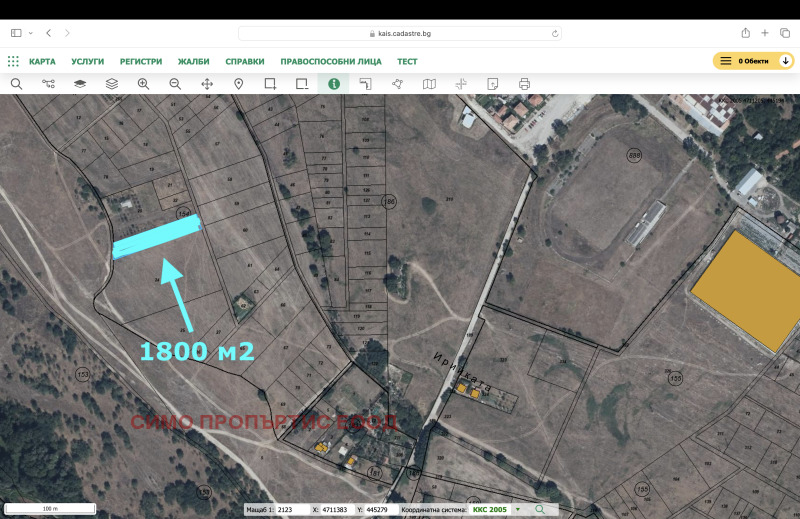The image size is (800, 519).
Task: Click parcel label 186 on the map
Action: click(x=389, y=202)
